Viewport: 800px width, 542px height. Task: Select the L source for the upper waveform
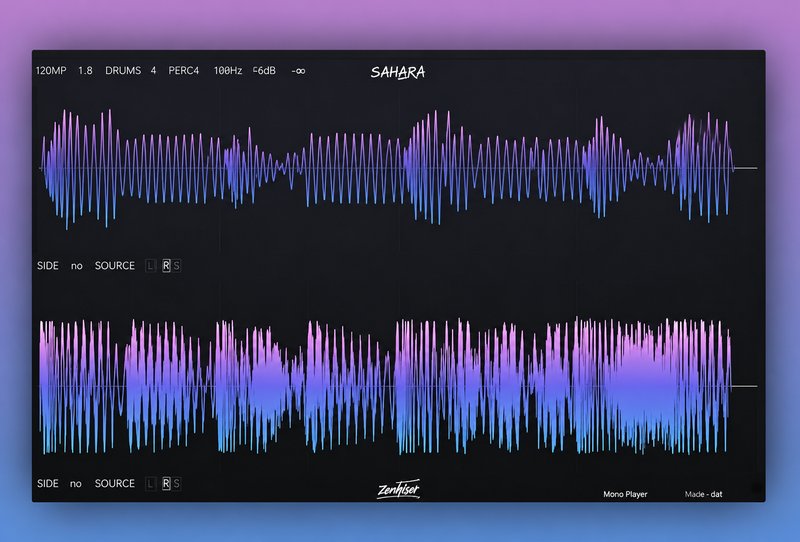coord(150,265)
